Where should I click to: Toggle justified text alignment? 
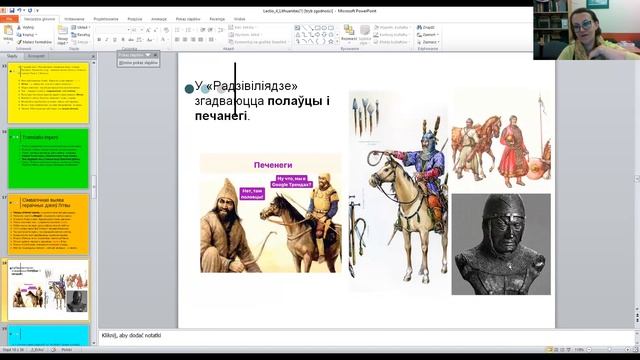pos(200,40)
